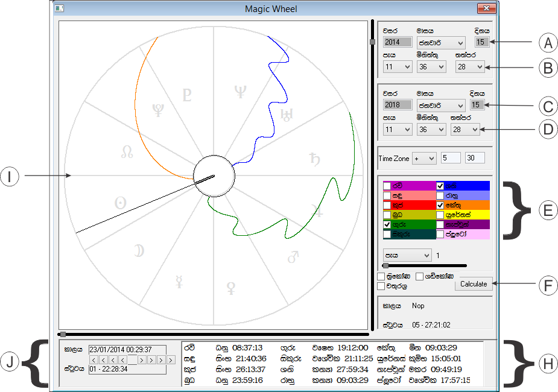Click the රවි position value 08:37:13
This screenshot has height=392, width=558.
(247, 347)
